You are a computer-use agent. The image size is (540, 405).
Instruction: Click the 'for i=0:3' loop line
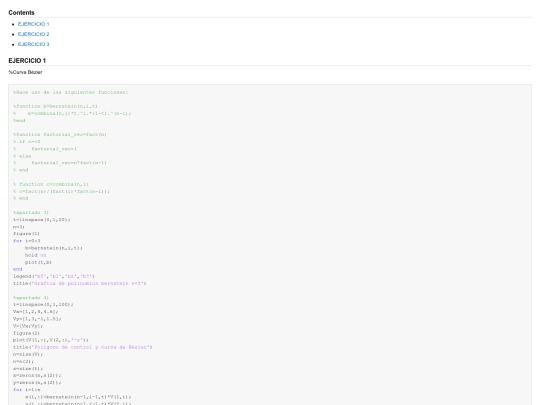pos(27,241)
